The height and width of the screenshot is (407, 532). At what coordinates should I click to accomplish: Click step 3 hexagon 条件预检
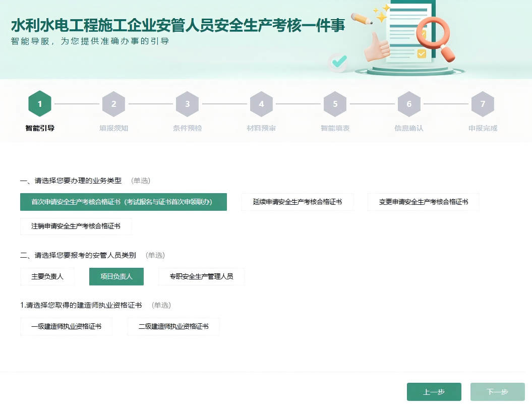188,104
